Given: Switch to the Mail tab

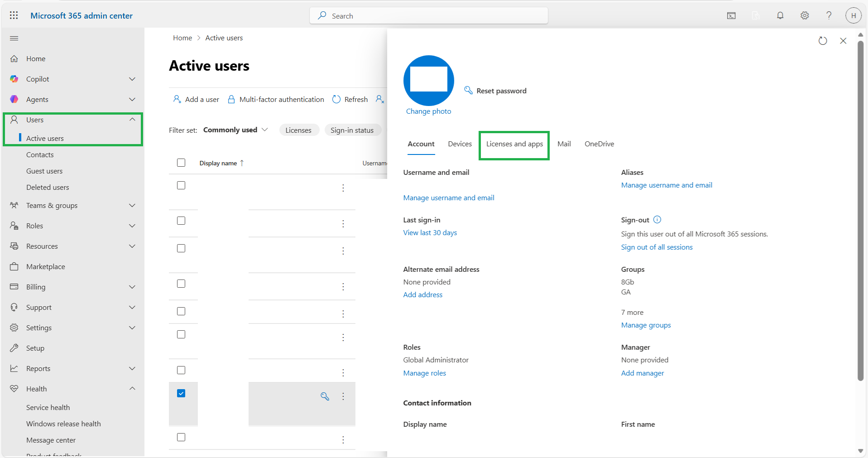Looking at the screenshot, I should [x=564, y=144].
